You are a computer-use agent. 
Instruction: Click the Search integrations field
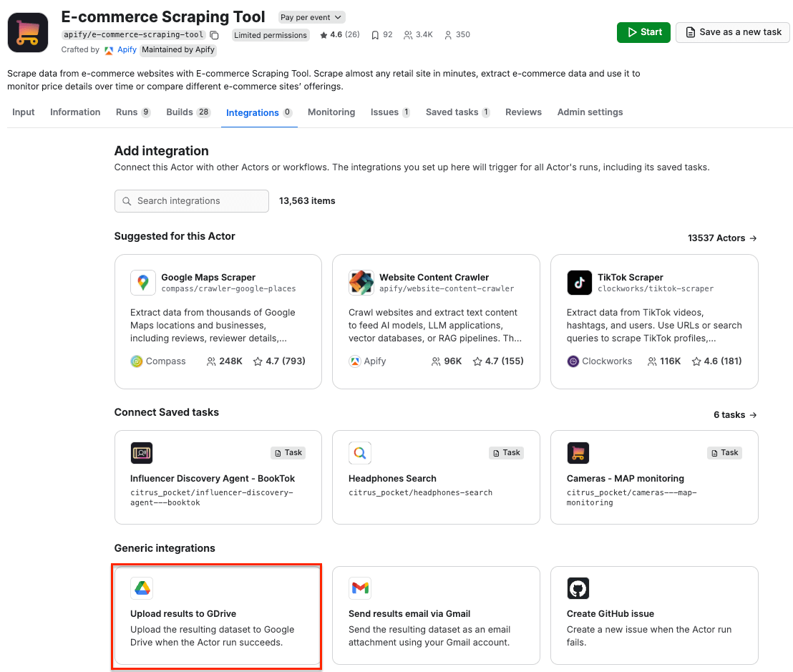[191, 201]
